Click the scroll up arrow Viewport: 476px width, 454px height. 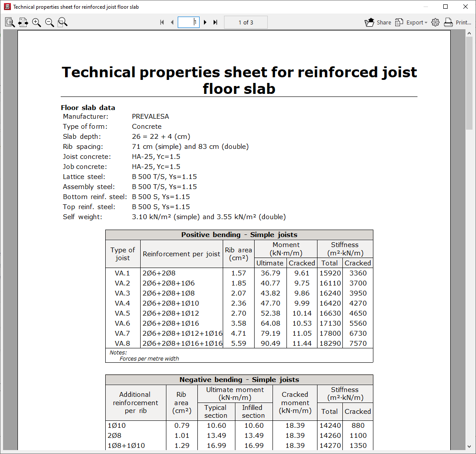pyautogui.click(x=469, y=33)
